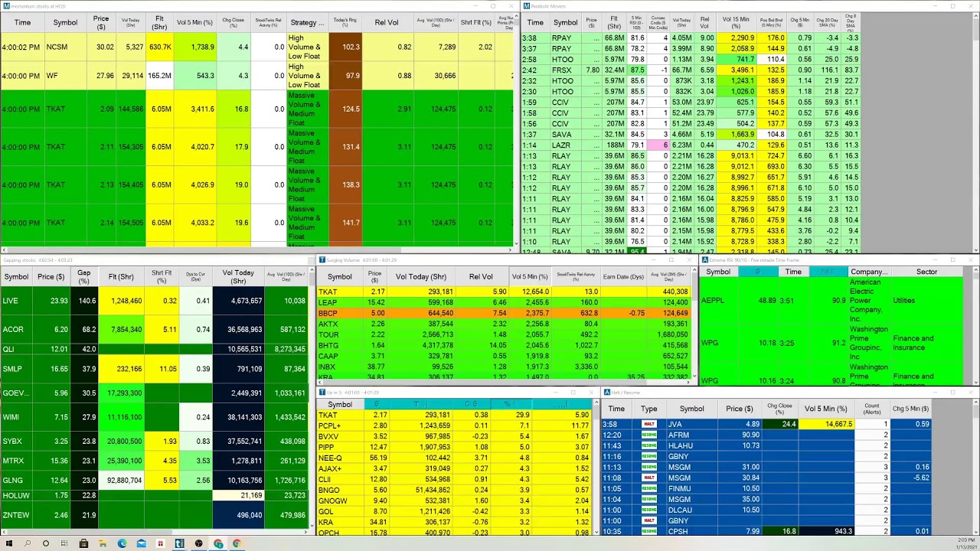This screenshot has width=980, height=551.
Task: Select ACOR in the Gapping stocks list
Action: coord(13,329)
